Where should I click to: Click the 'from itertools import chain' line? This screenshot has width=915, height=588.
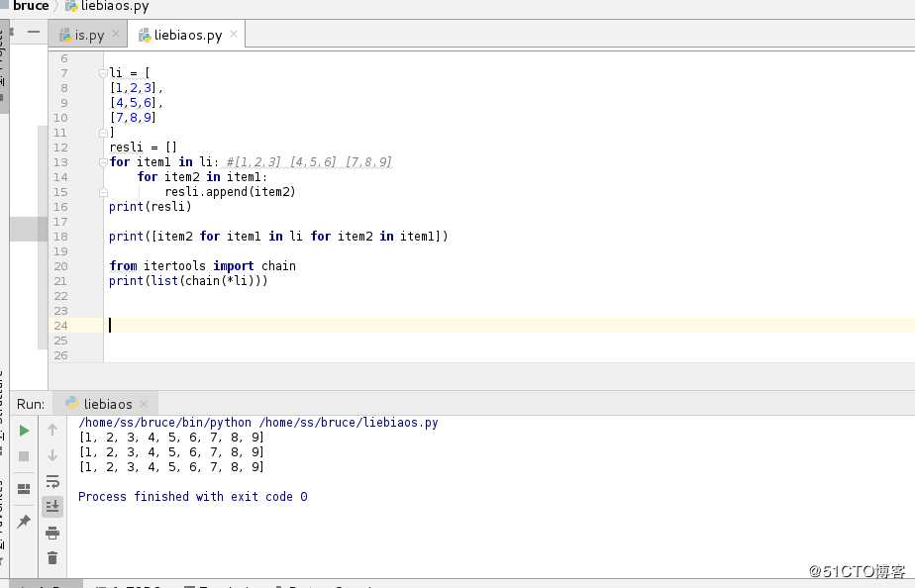pyautogui.click(x=202, y=266)
